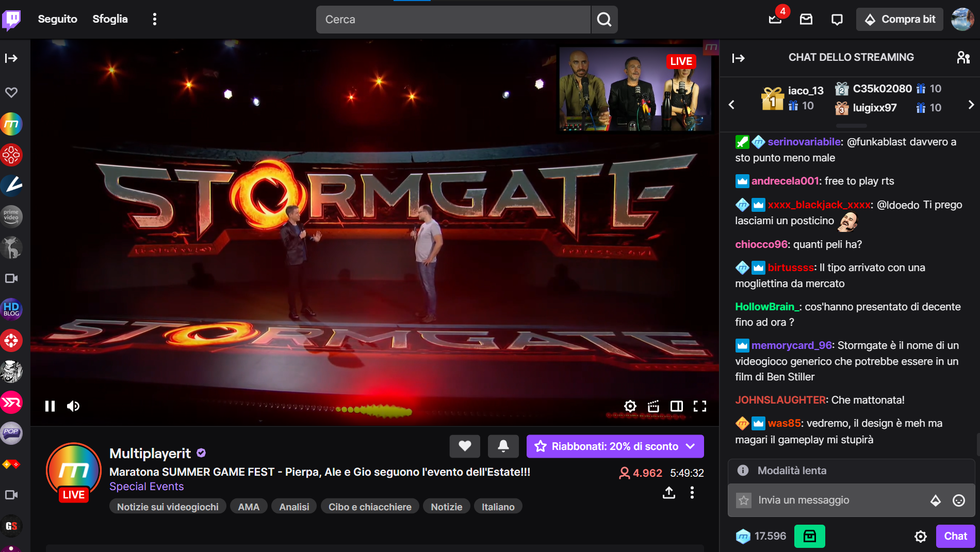Expand the left sidebar of followed channels

(x=11, y=58)
